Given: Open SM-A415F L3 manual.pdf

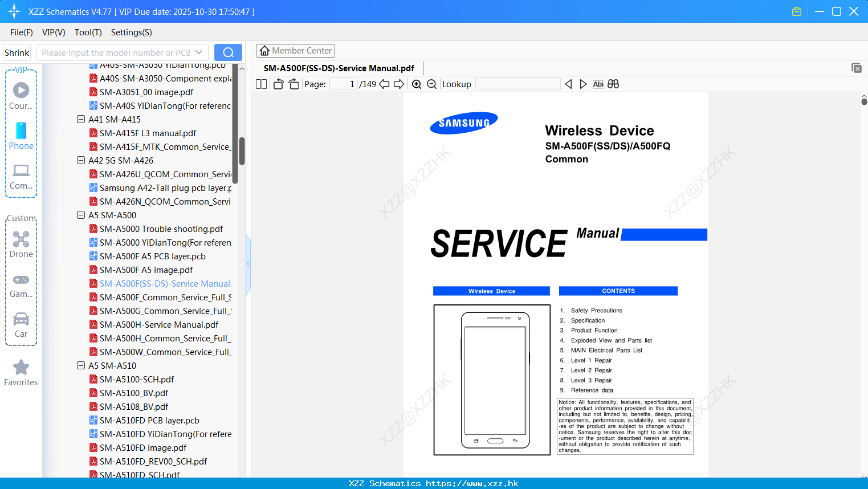Looking at the screenshot, I should click(142, 133).
